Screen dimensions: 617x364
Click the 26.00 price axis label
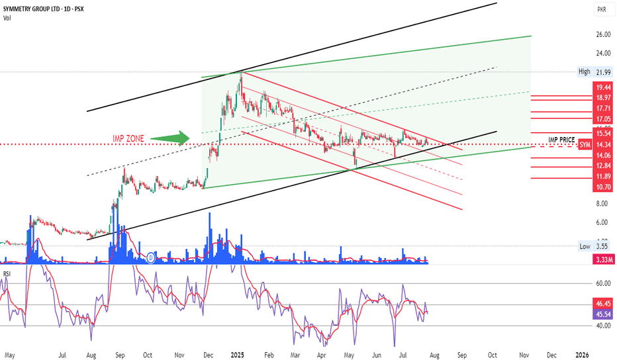coord(603,34)
